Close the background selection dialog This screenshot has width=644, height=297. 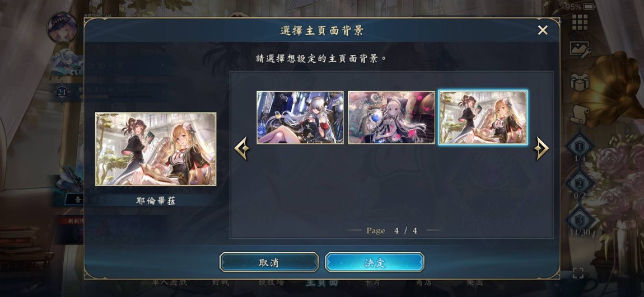(x=543, y=30)
